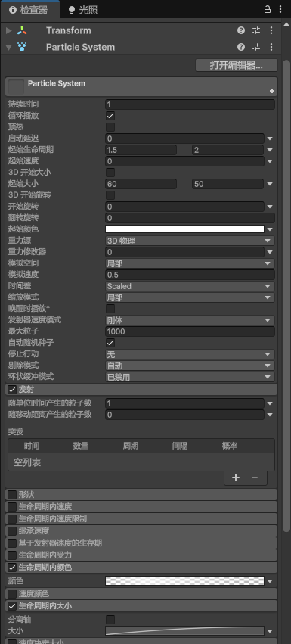Click the Particle System component icon
Viewport: 291px width, 644px height.
22,47
